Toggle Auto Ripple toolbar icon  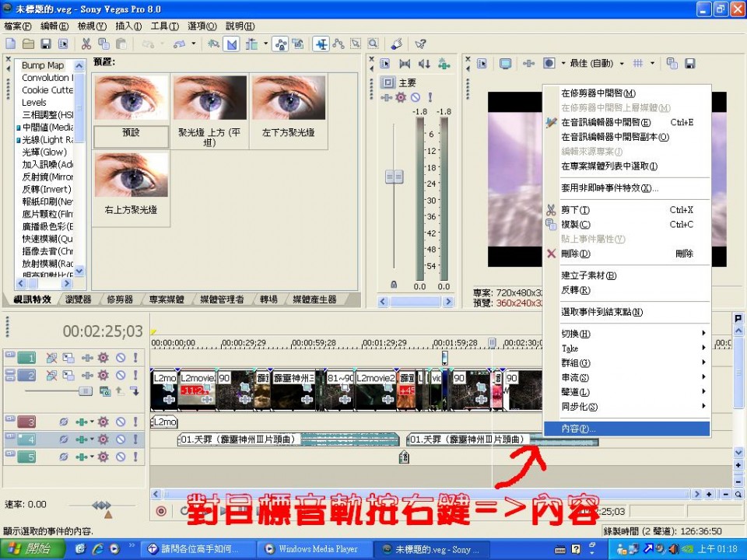(x=251, y=44)
